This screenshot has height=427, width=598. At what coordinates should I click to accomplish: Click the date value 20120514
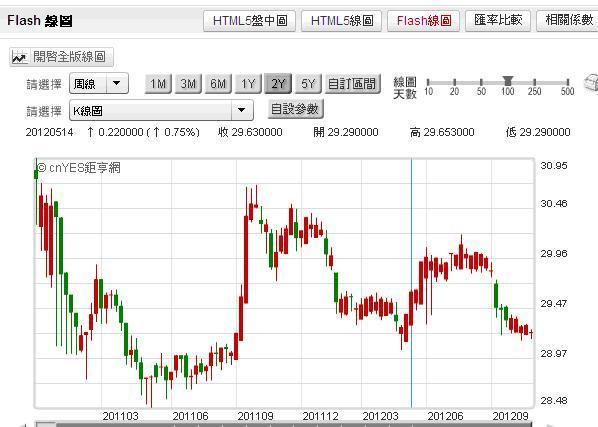[50, 132]
